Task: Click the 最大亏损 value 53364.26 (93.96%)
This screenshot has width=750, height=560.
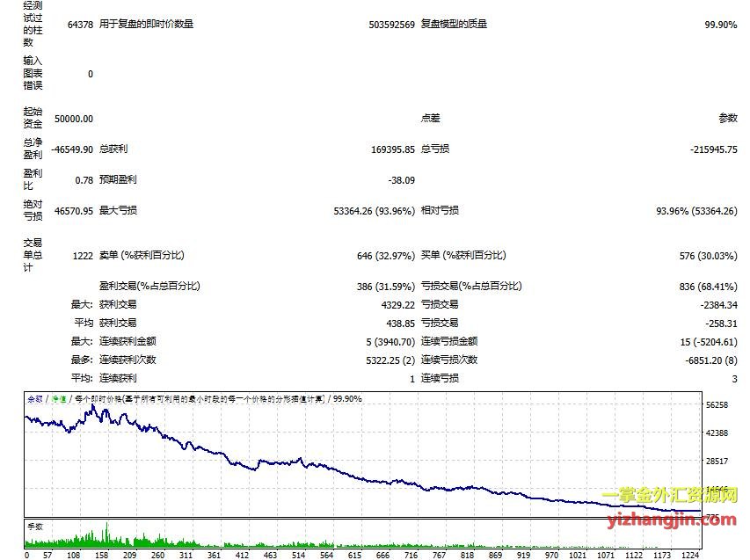Action: pos(374,211)
